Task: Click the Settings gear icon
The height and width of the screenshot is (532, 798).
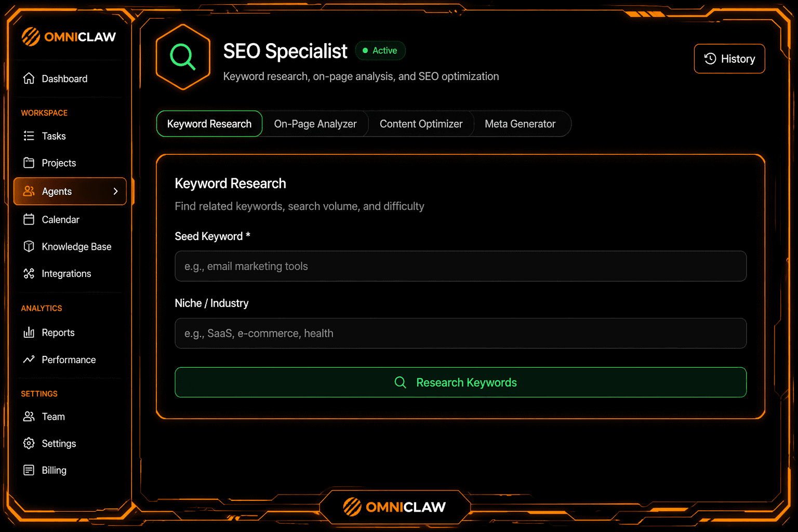Action: click(29, 444)
